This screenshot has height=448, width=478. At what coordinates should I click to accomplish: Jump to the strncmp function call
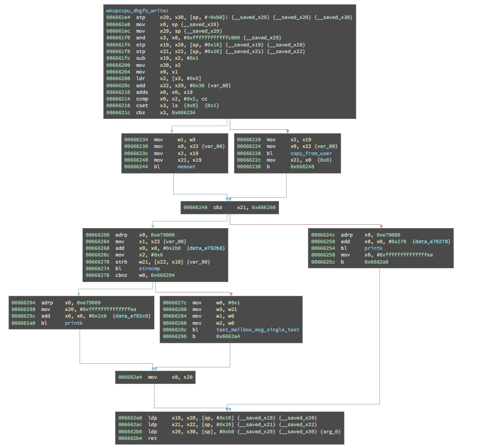148,269
